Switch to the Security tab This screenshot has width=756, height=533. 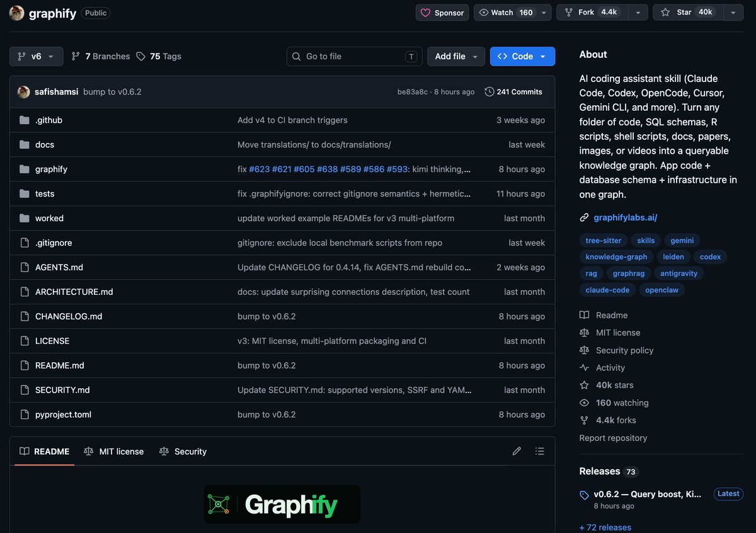click(x=183, y=451)
